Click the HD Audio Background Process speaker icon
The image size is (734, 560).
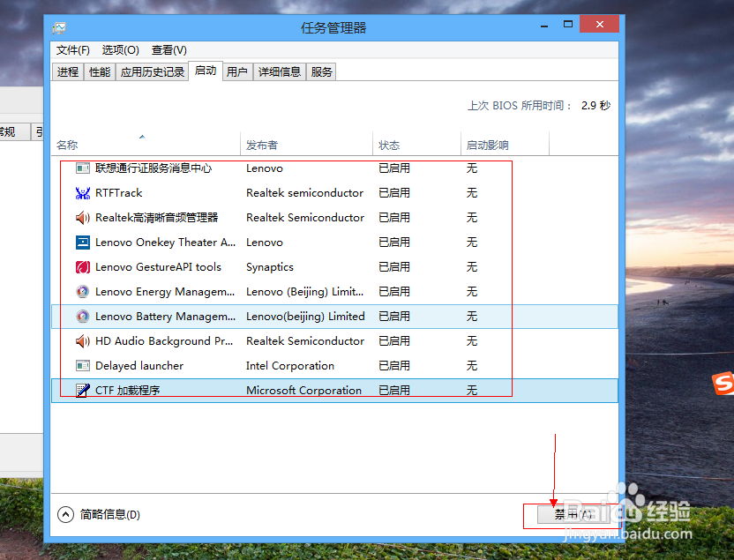(x=82, y=341)
